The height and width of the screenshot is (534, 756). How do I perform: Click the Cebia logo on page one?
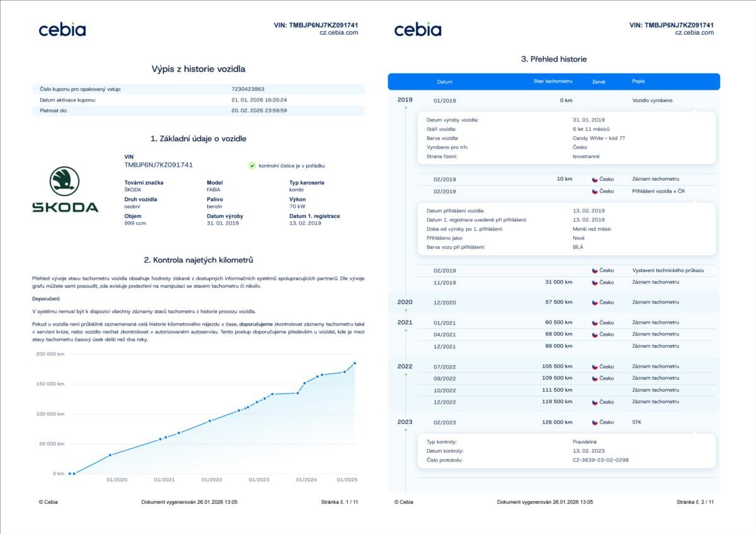(x=62, y=30)
